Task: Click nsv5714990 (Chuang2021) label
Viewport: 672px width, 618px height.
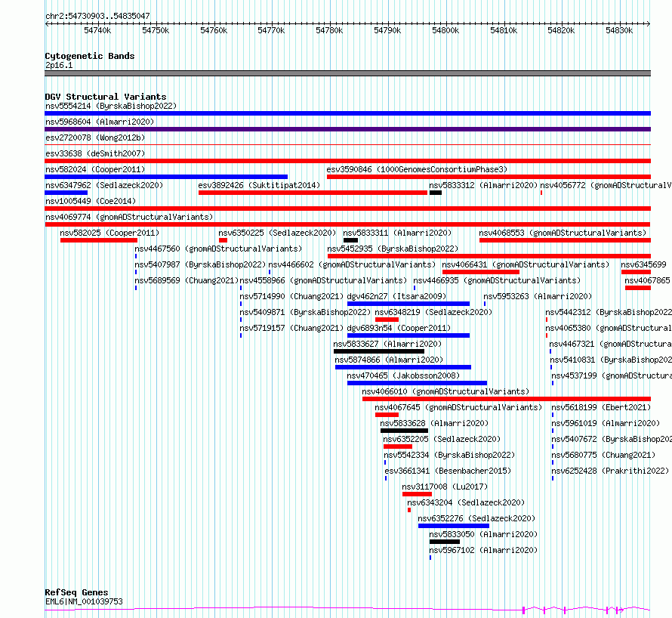Action: point(291,296)
